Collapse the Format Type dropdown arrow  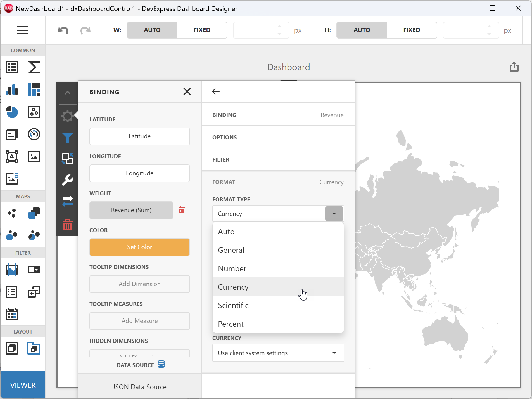coord(334,214)
